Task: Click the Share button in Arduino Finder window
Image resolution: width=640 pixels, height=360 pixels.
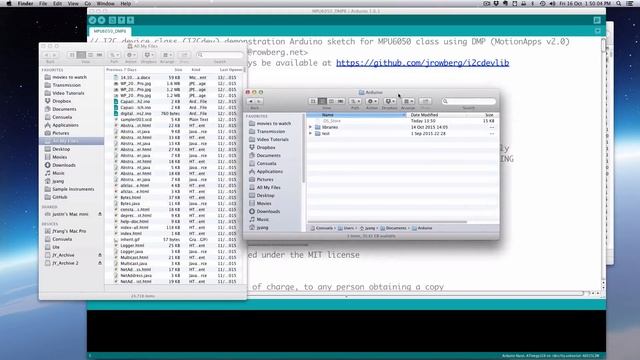Action: (425, 101)
